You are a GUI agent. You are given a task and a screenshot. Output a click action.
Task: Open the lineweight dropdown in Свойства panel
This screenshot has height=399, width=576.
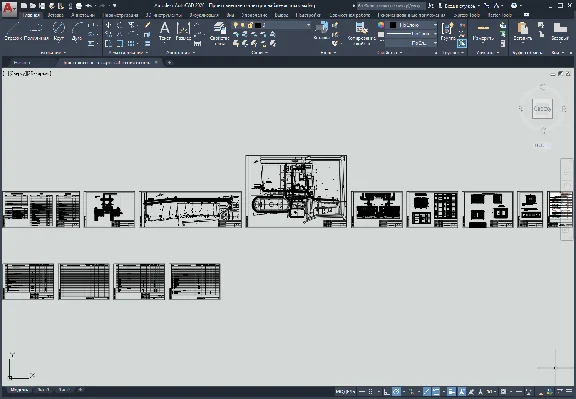[435, 34]
